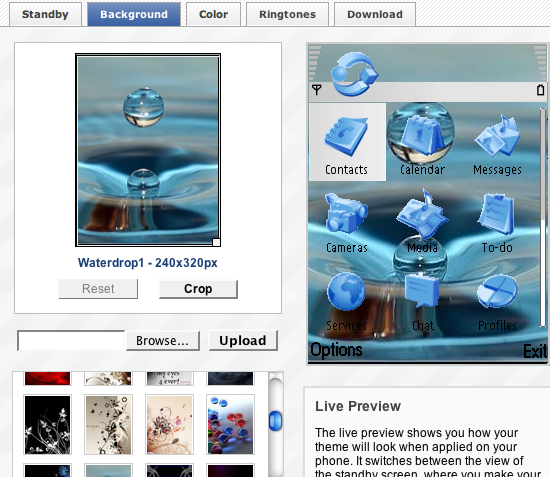Click the Crop button

[198, 289]
